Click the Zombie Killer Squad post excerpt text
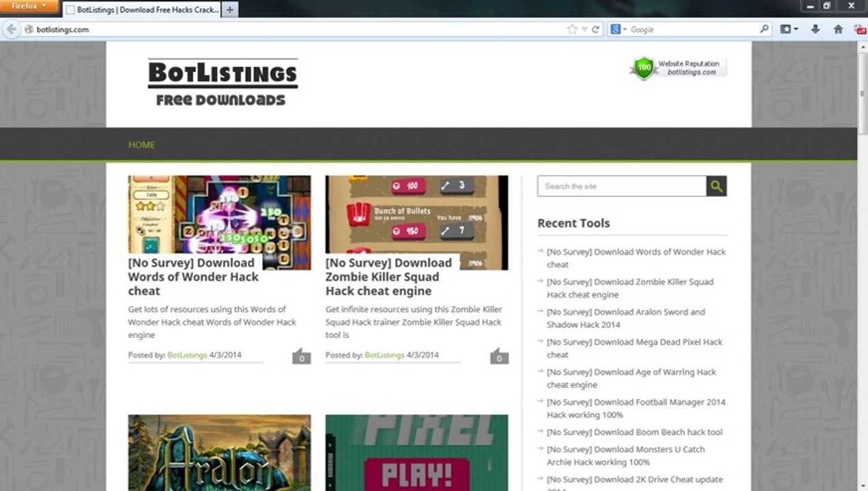The height and width of the screenshot is (491, 868). tap(414, 322)
